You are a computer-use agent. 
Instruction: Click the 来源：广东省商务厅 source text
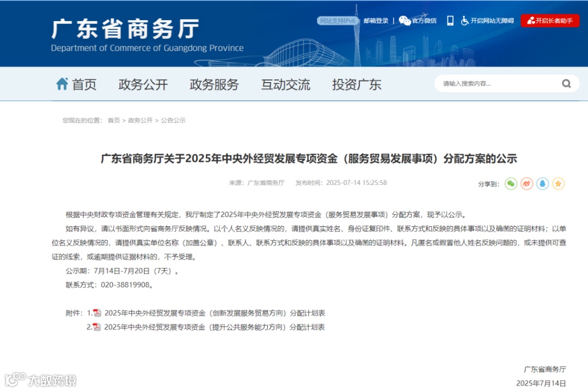coord(257,183)
